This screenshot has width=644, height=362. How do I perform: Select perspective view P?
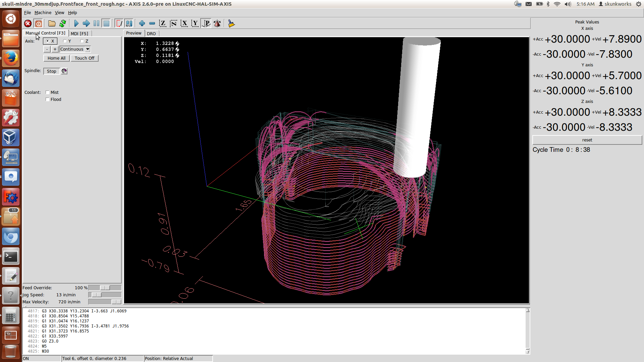click(206, 23)
